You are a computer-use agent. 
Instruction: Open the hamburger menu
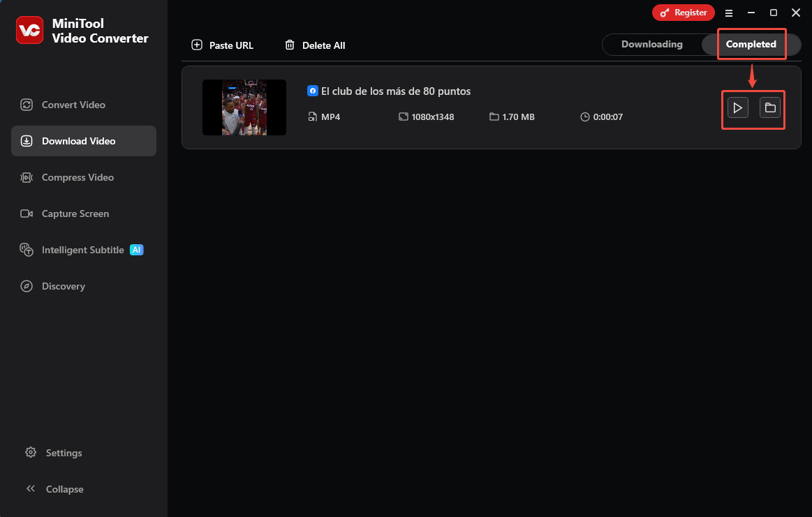click(729, 13)
